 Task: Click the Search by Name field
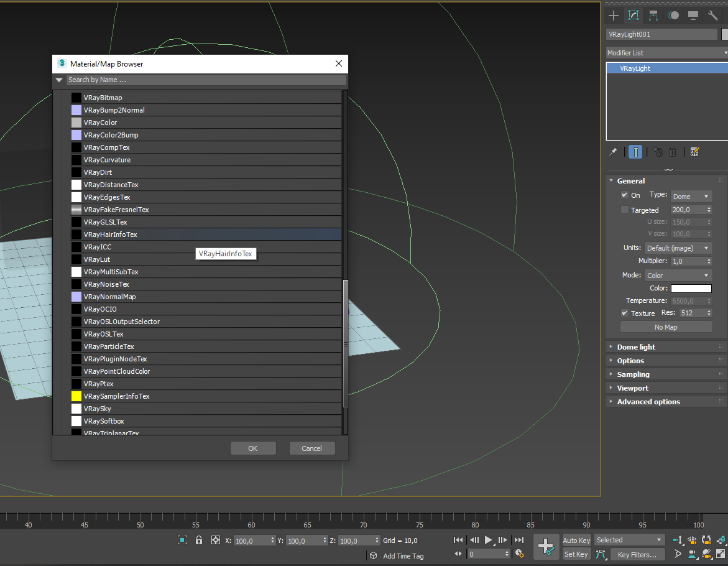click(x=206, y=80)
